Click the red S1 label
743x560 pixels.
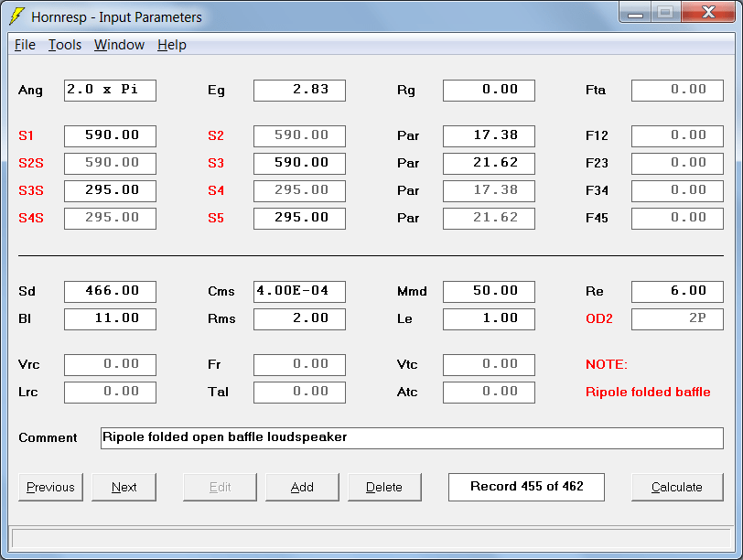click(26, 136)
